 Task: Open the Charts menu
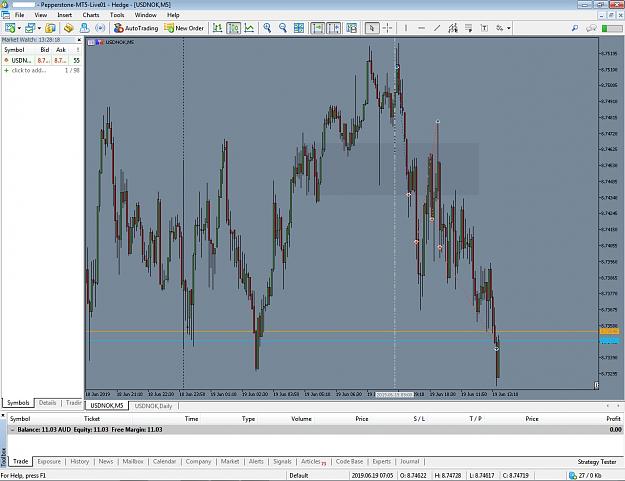coord(91,15)
